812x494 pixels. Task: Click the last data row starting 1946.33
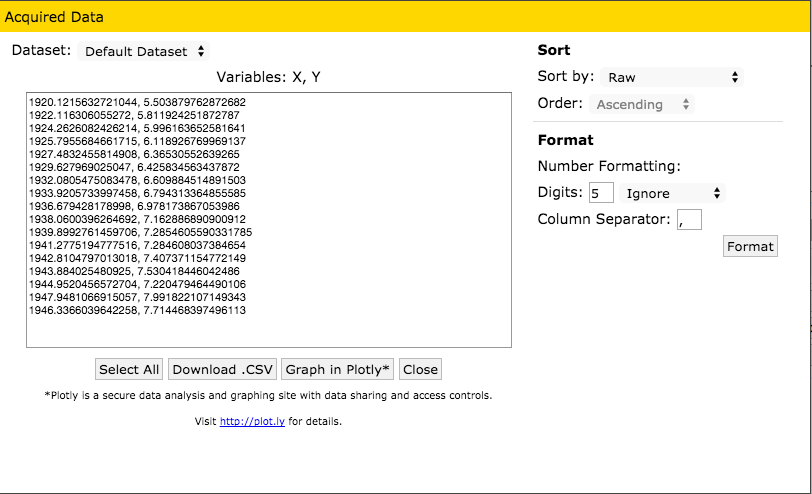pos(138,311)
